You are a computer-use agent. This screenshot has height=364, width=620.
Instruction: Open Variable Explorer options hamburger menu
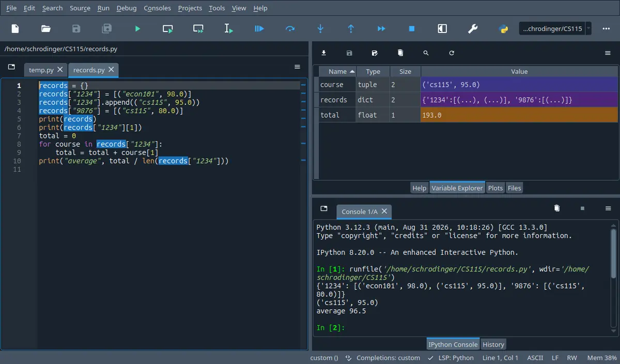608,53
